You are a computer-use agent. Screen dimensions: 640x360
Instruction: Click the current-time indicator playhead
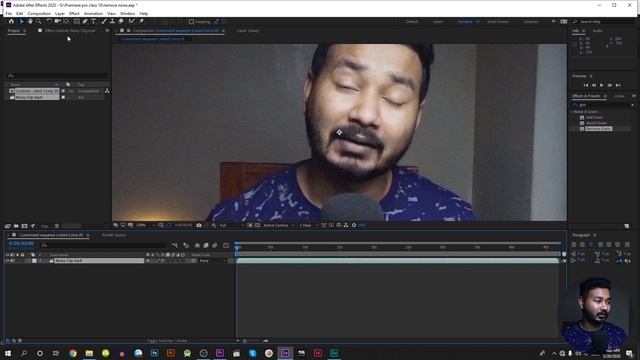237,247
